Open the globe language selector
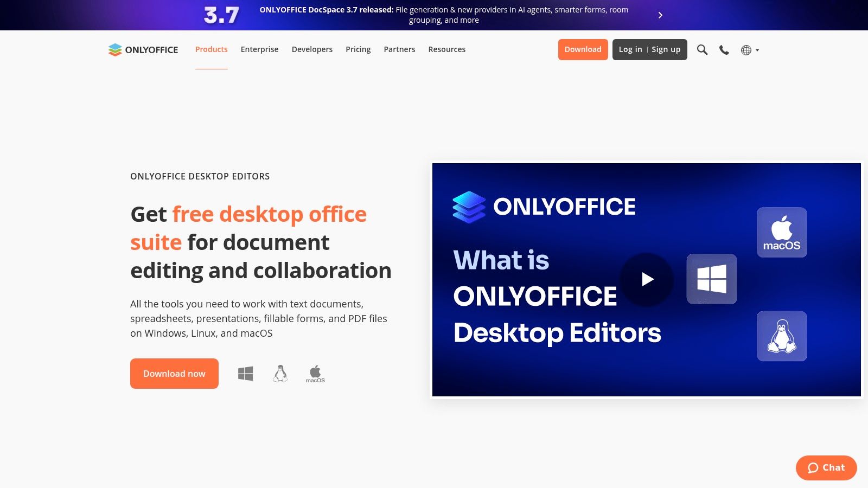The image size is (868, 488). pyautogui.click(x=750, y=50)
